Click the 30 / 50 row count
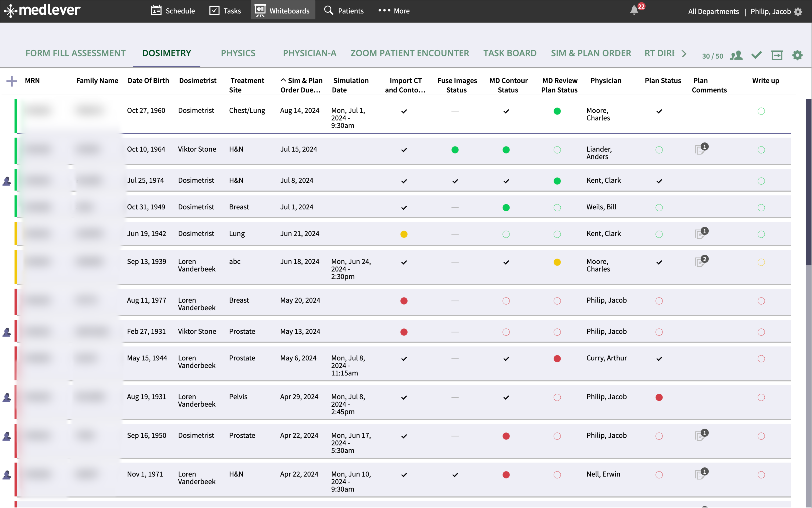The image size is (812, 508). tap(712, 56)
